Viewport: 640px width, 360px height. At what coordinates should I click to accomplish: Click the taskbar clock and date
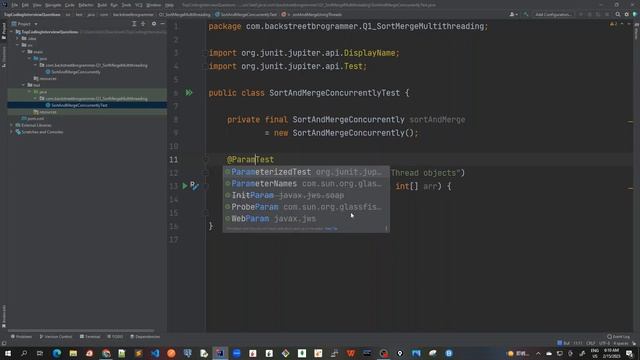pos(611,353)
